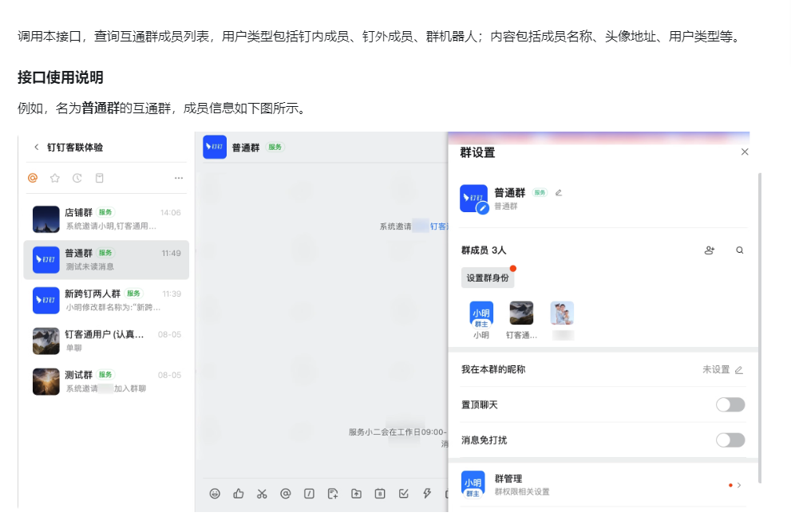Open the emoji picker in chat toolbar

tap(215, 494)
